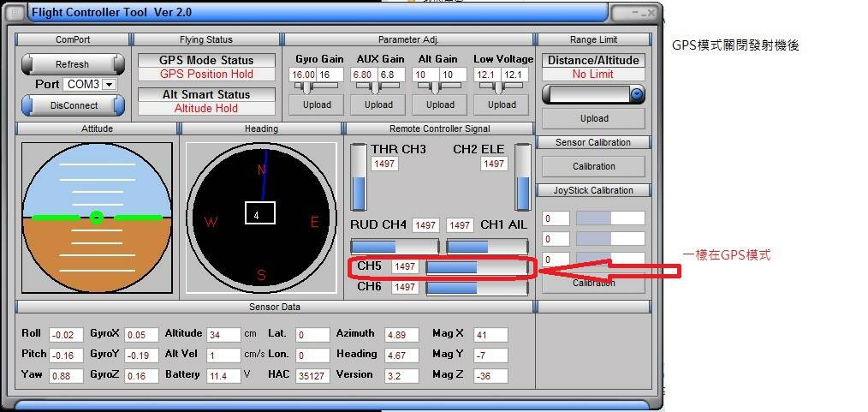
Task: Click the No Limit status text
Action: [593, 75]
